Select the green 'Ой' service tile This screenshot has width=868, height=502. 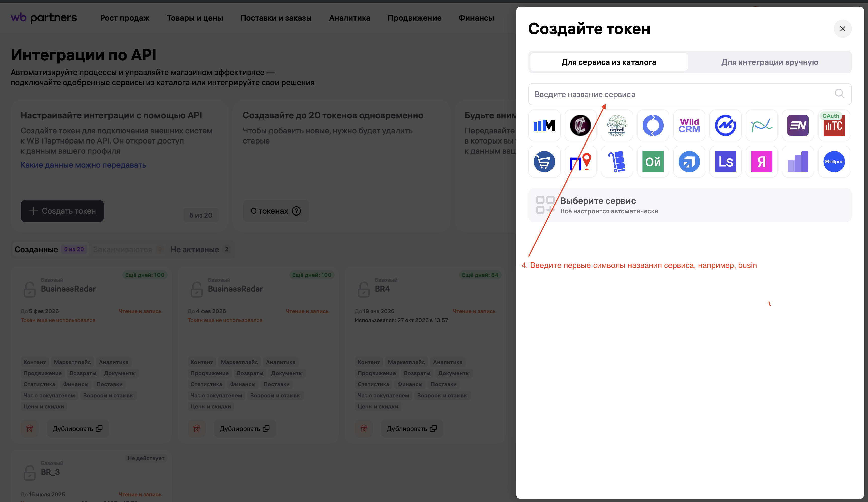[653, 162]
